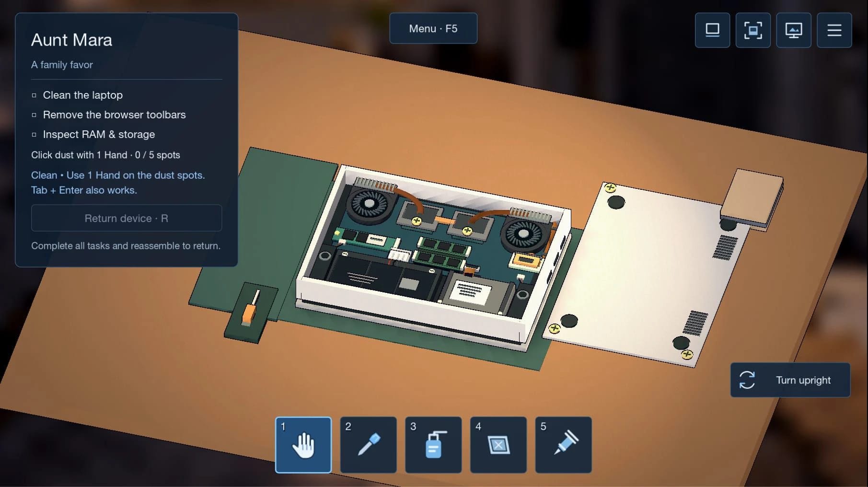
Task: Toggle the Remove the browser toolbars checkbox
Action: (x=34, y=115)
